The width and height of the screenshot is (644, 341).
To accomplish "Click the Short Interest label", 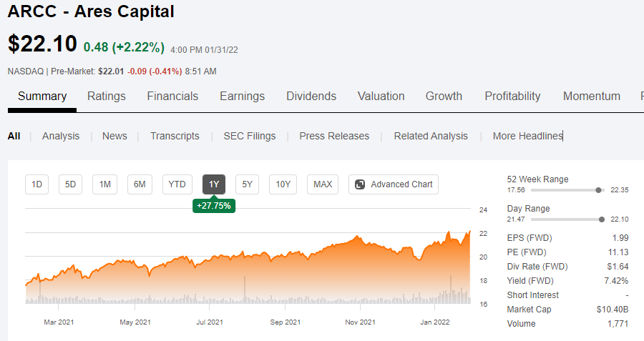I will pos(532,295).
